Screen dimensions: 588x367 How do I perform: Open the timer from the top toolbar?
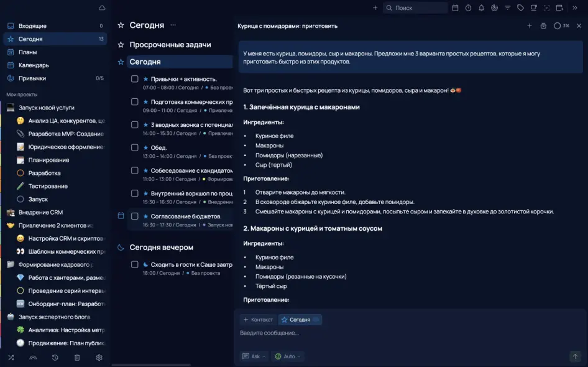468,8
